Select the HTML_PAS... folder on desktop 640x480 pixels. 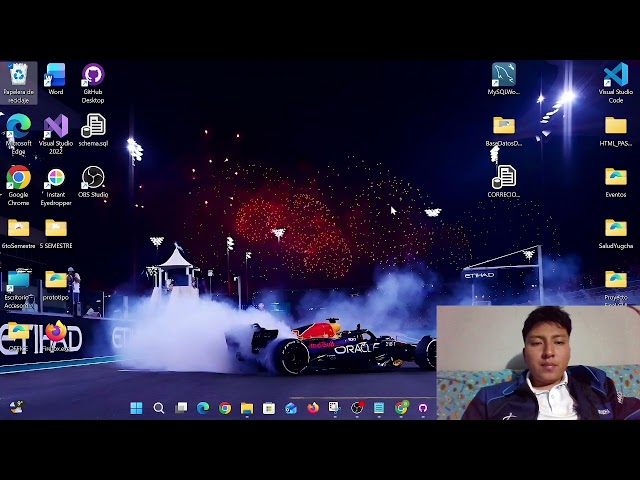point(616,131)
